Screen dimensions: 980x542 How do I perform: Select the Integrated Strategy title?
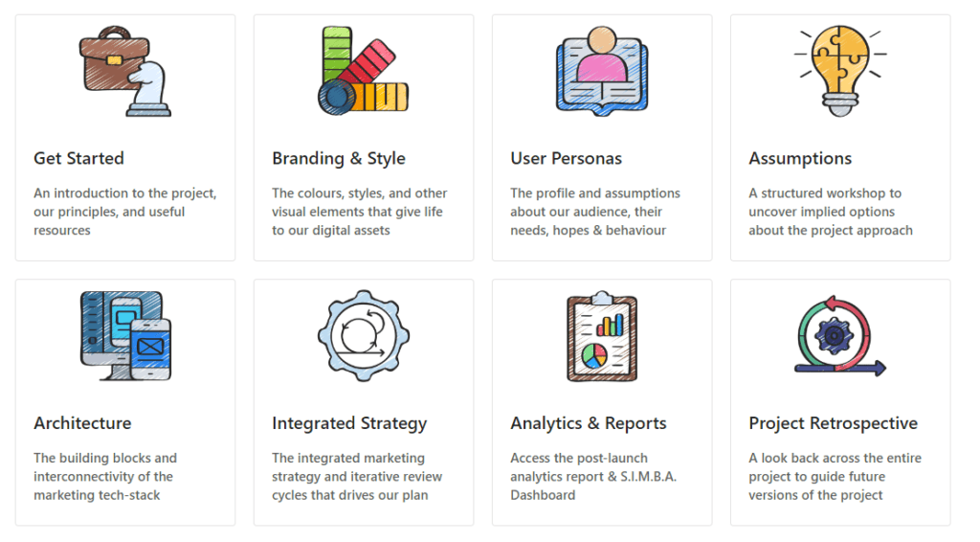tap(349, 424)
